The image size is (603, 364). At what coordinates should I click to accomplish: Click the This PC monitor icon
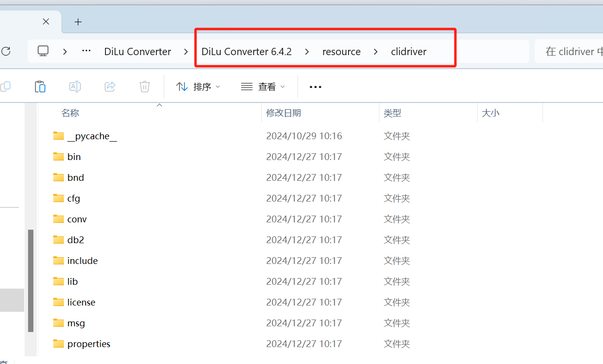click(43, 51)
